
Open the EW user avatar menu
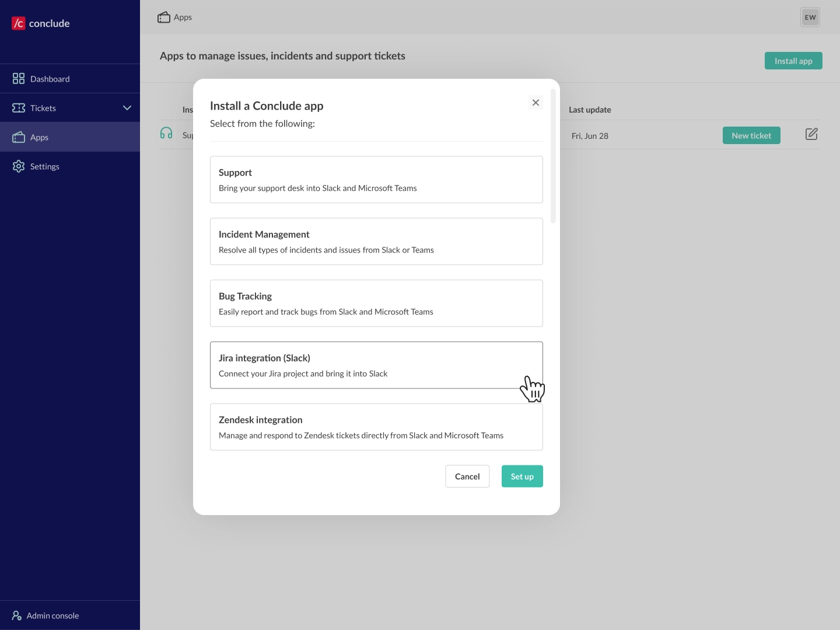[810, 17]
